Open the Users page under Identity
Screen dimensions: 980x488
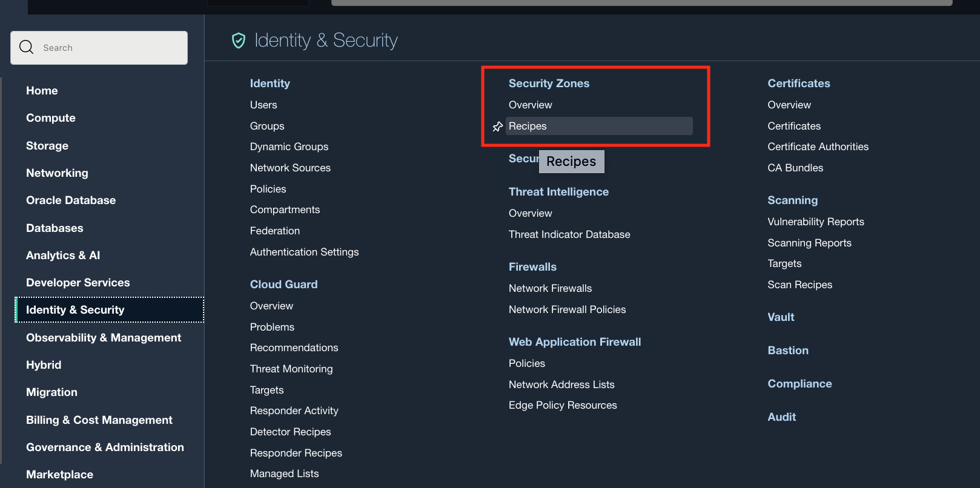pyautogui.click(x=263, y=104)
